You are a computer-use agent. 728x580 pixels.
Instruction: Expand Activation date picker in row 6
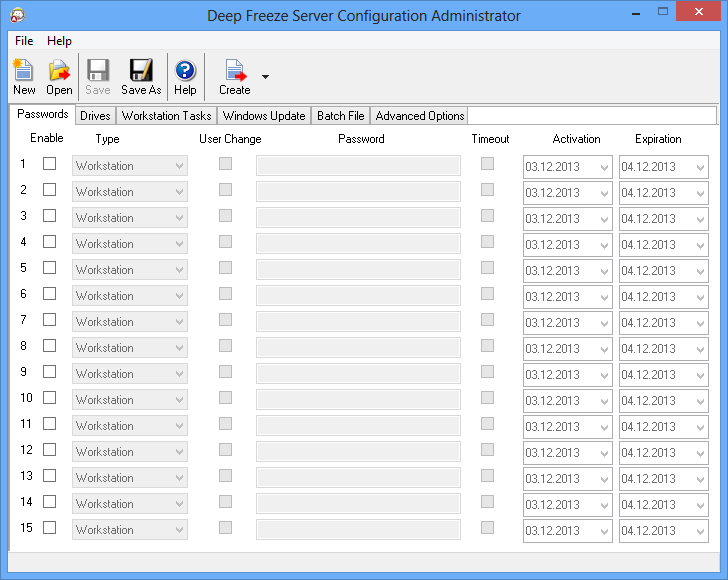pyautogui.click(x=604, y=297)
